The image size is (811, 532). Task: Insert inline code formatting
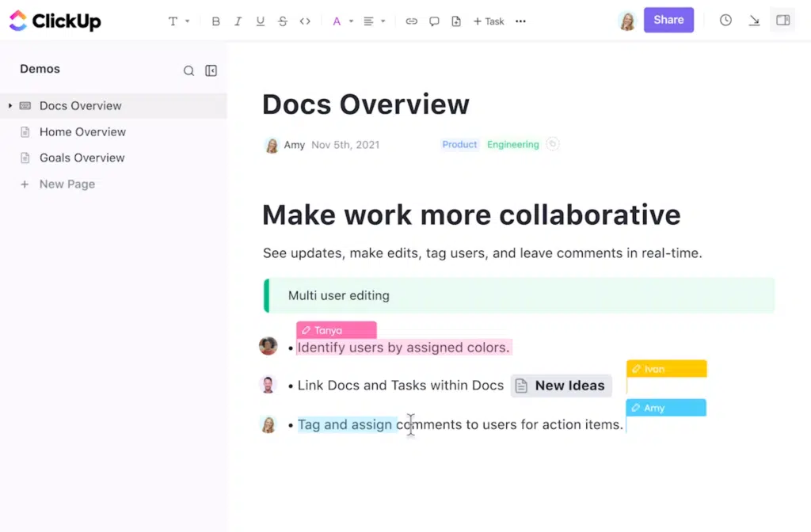pyautogui.click(x=305, y=21)
